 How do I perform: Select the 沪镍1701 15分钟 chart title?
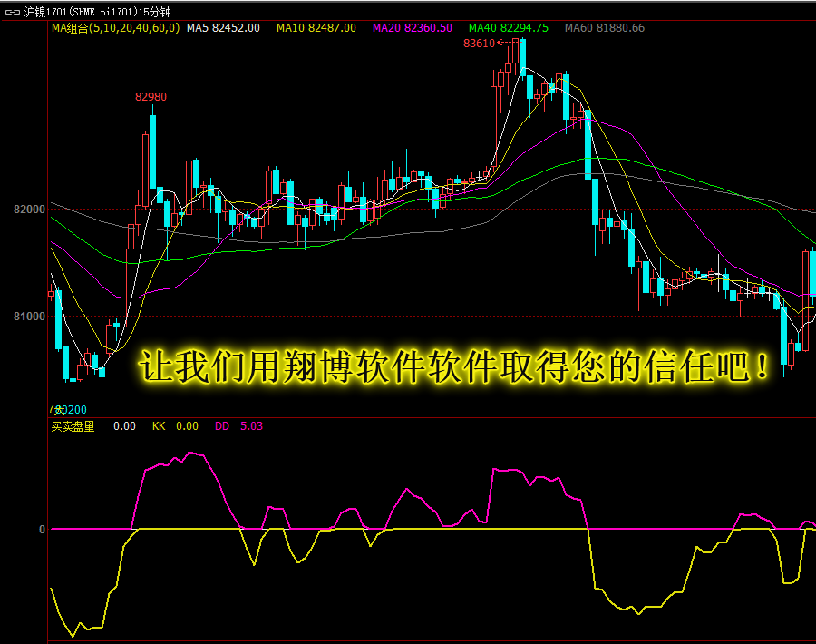97,12
